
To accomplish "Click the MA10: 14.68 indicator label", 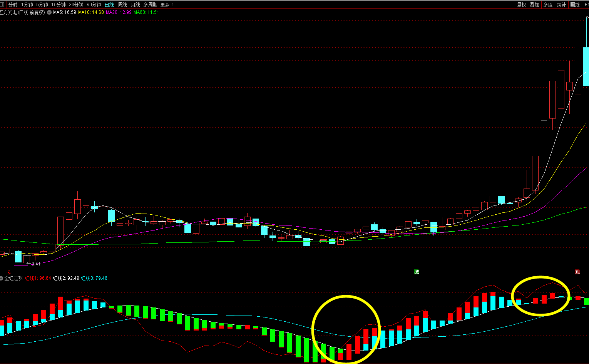I will (x=91, y=12).
